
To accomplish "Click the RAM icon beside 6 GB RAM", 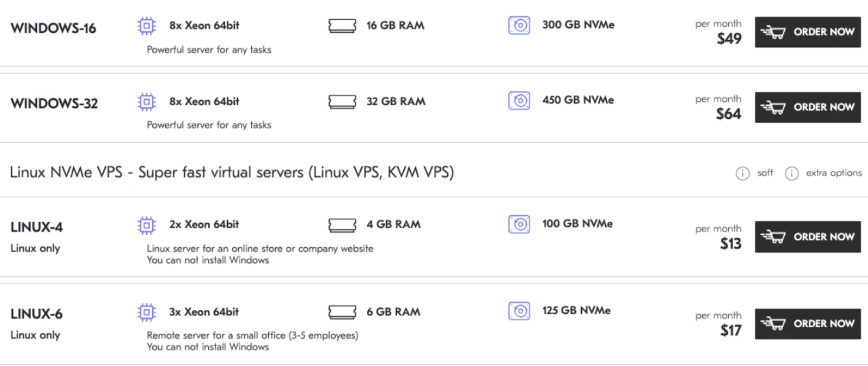I will pos(343,312).
